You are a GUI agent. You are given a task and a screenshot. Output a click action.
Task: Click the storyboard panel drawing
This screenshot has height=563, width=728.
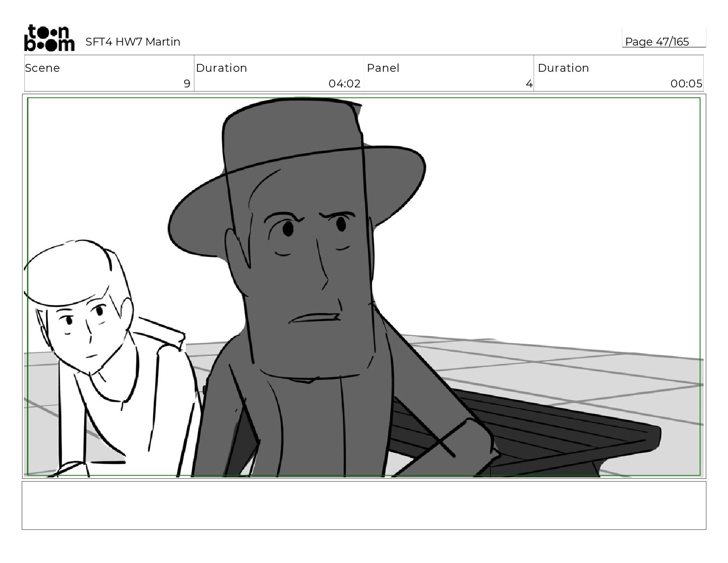pos(364,286)
